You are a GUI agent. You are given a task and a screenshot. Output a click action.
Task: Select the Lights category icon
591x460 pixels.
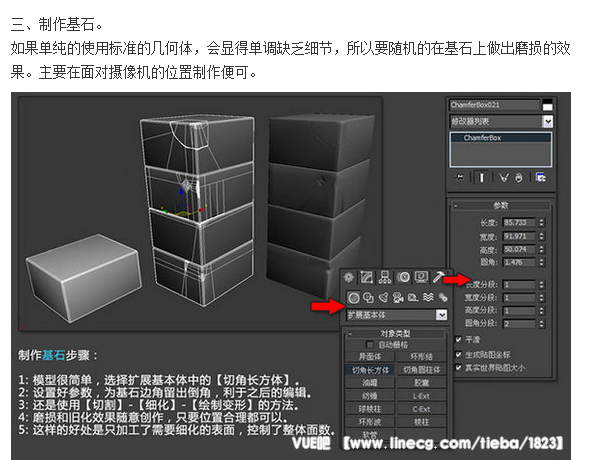pyautogui.click(x=383, y=298)
